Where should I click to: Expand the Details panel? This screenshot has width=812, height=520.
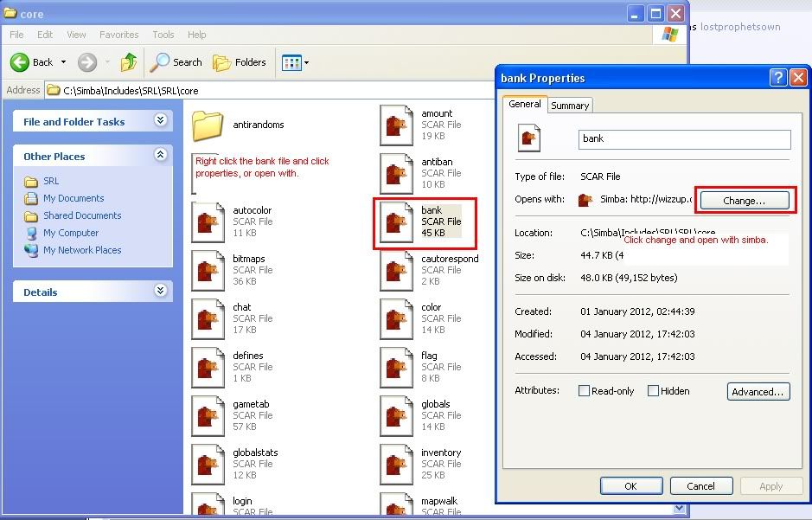tap(160, 292)
